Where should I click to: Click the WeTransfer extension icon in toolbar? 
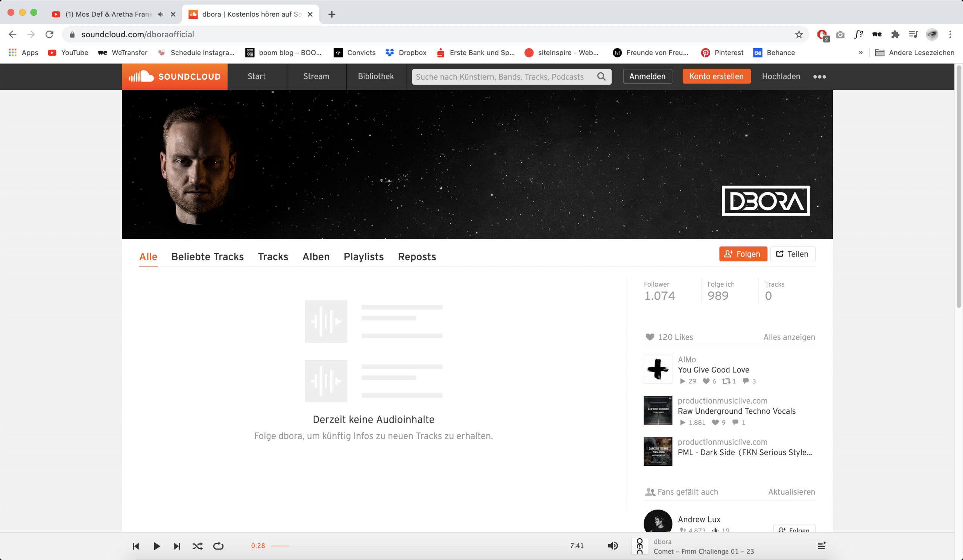click(x=876, y=34)
